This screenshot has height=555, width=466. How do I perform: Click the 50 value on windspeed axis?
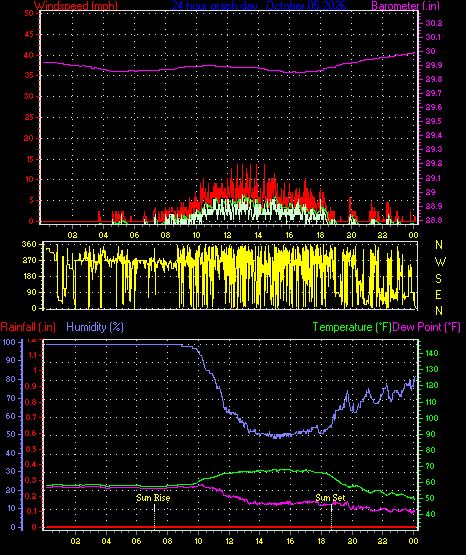click(29, 13)
